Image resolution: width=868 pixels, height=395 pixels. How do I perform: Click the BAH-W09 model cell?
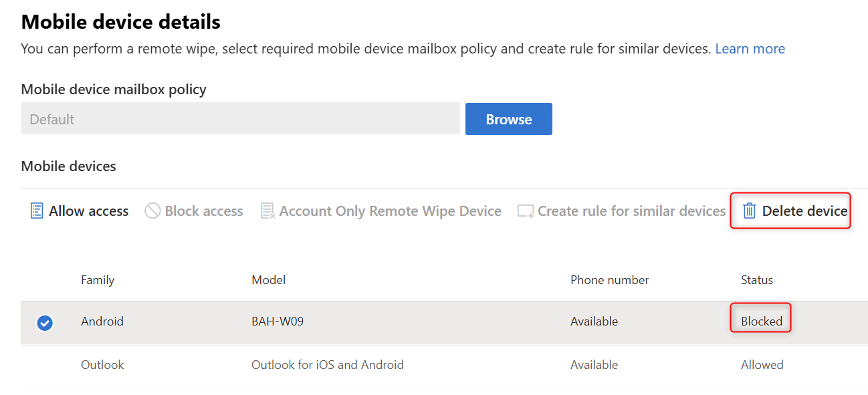(277, 321)
